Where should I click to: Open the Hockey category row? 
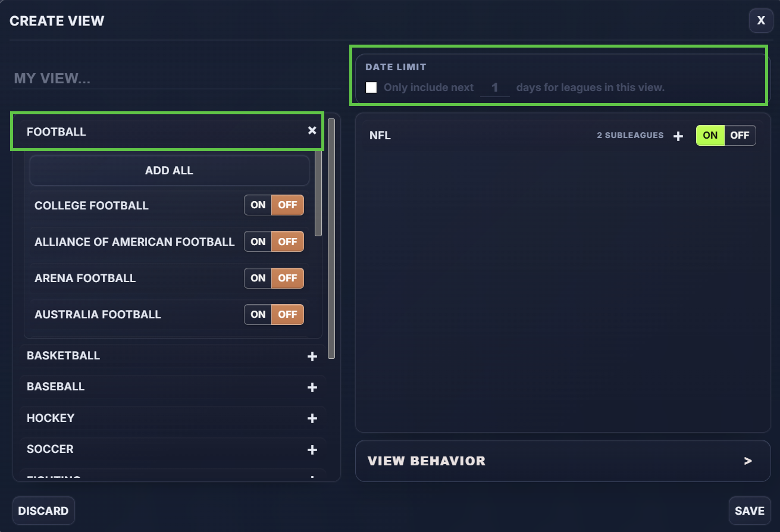(x=173, y=418)
